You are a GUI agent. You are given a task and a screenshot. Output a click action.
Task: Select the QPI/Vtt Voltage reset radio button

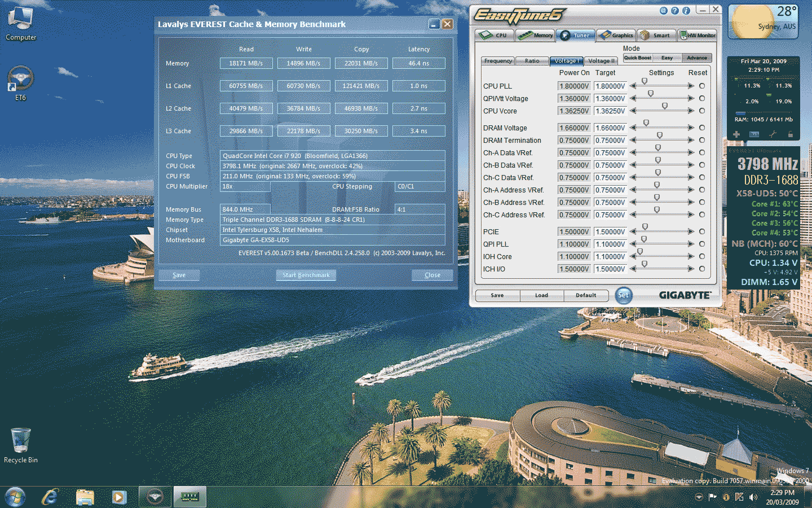click(702, 98)
